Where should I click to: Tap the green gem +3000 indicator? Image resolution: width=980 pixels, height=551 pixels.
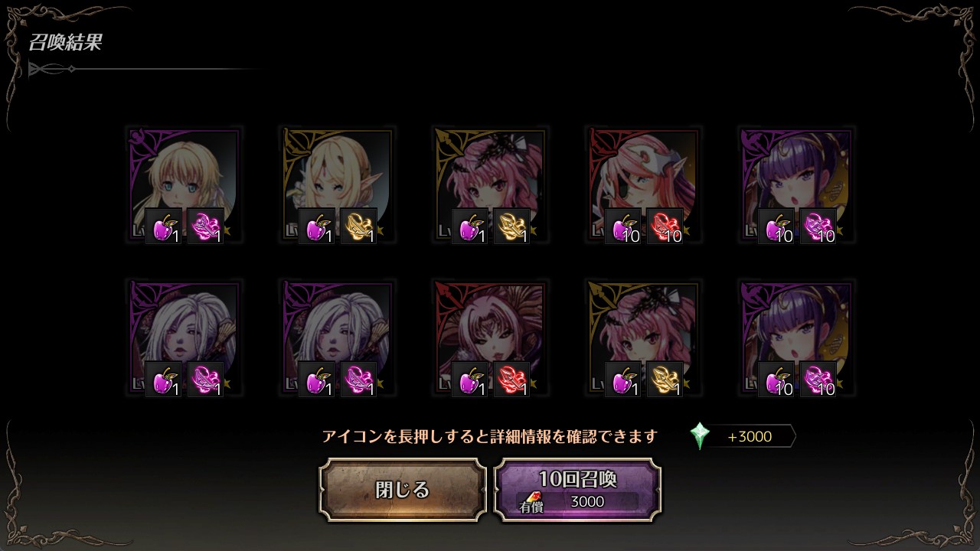coord(742,436)
